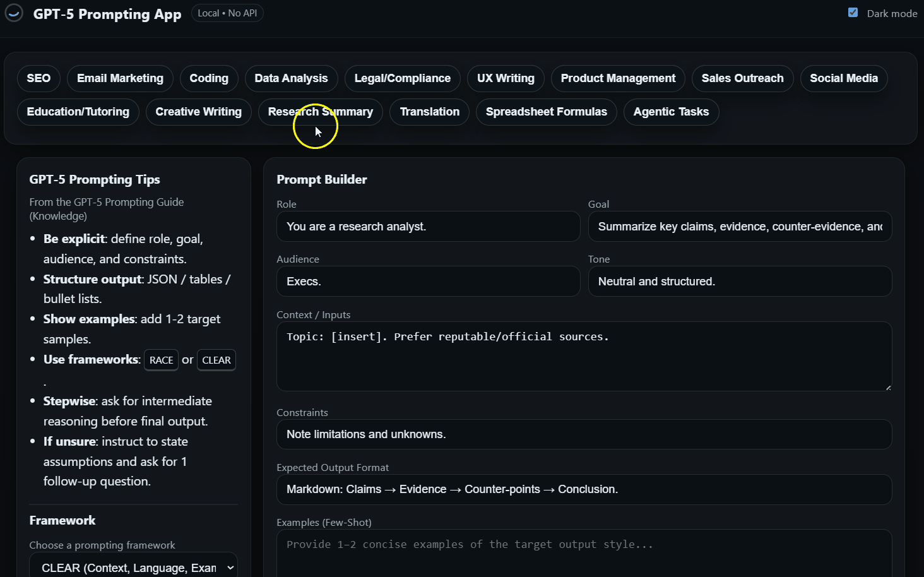Choose the Translation preset
924x577 pixels.
[429, 112]
